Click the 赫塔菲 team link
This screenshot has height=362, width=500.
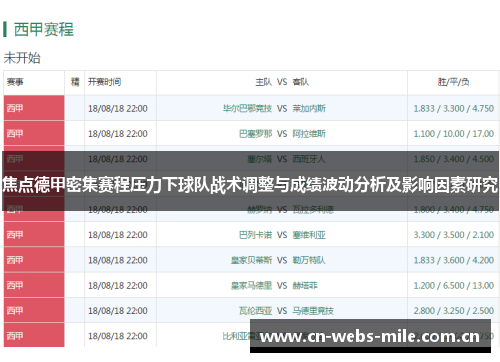point(305,285)
